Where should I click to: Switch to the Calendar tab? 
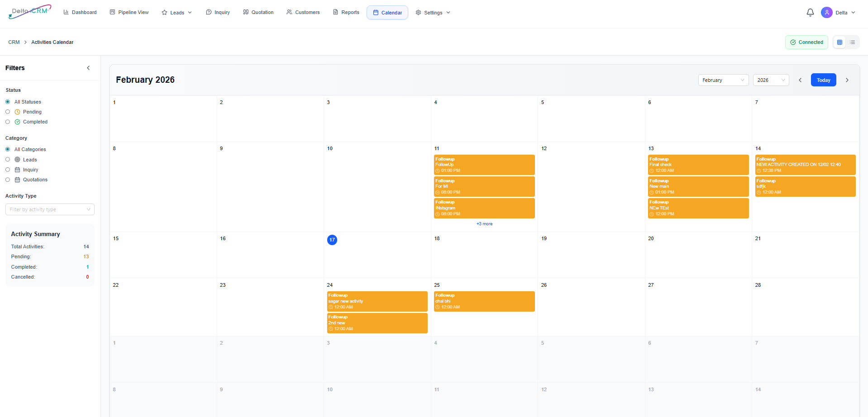[387, 12]
